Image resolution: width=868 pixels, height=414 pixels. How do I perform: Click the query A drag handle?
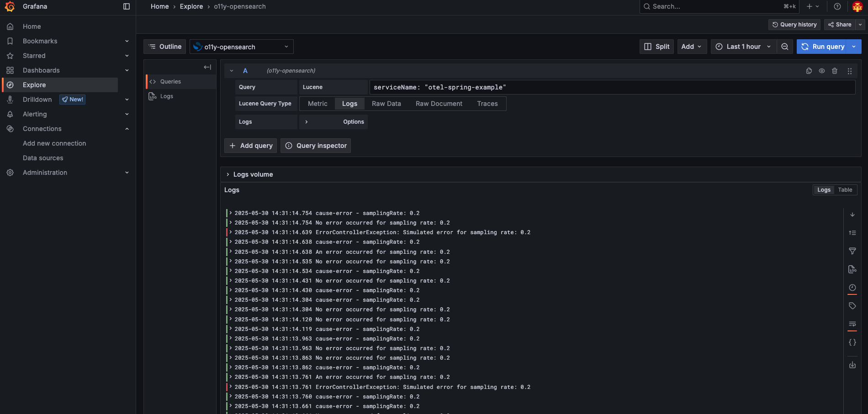(x=850, y=71)
